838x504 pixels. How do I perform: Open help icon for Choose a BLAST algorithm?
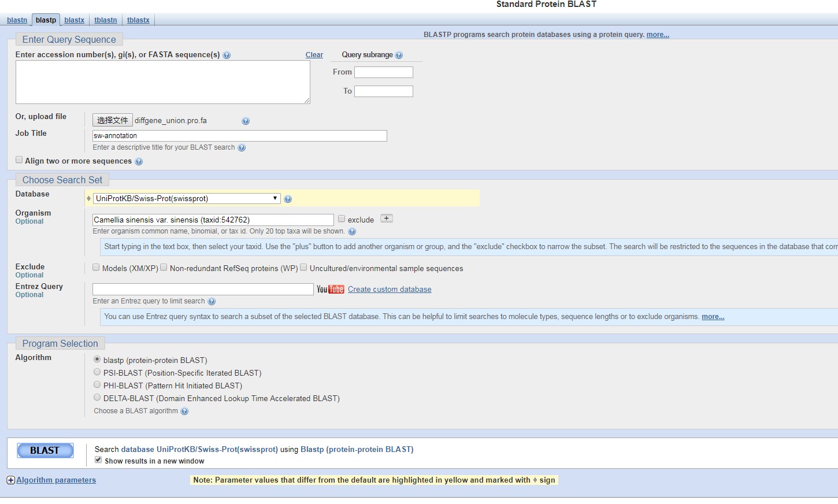(x=184, y=412)
